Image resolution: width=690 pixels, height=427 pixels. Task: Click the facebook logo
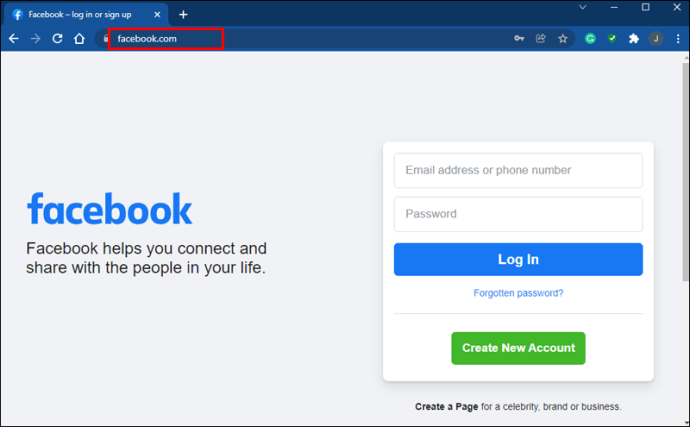(110, 209)
